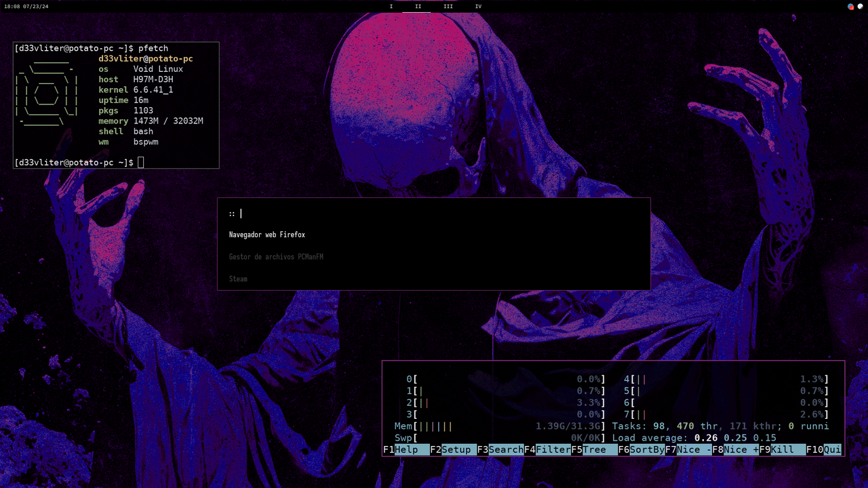The width and height of the screenshot is (868, 488).
Task: Click the red download tray icon
Action: coord(850,7)
